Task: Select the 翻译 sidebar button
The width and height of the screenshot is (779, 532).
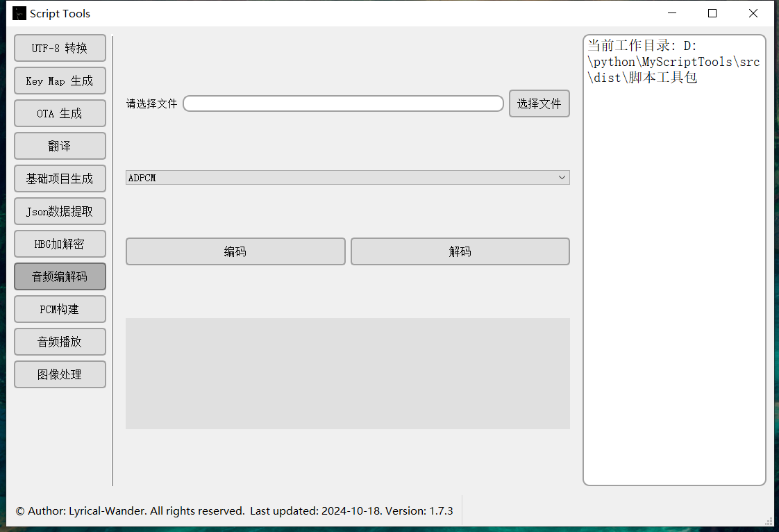Action: [x=60, y=146]
